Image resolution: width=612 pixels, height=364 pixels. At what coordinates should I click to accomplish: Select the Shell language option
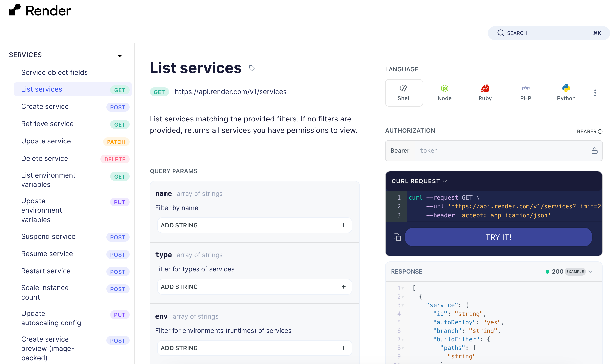[x=404, y=93]
